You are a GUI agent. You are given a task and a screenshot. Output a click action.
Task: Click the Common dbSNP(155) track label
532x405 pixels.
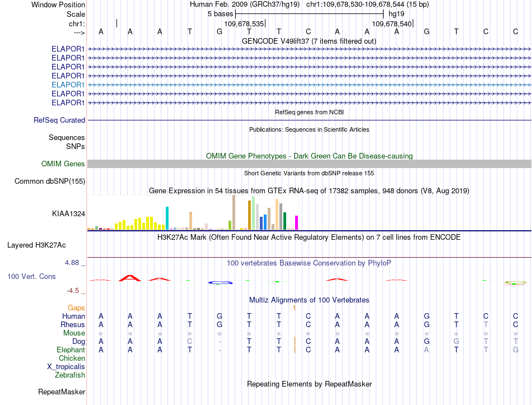coord(50,181)
